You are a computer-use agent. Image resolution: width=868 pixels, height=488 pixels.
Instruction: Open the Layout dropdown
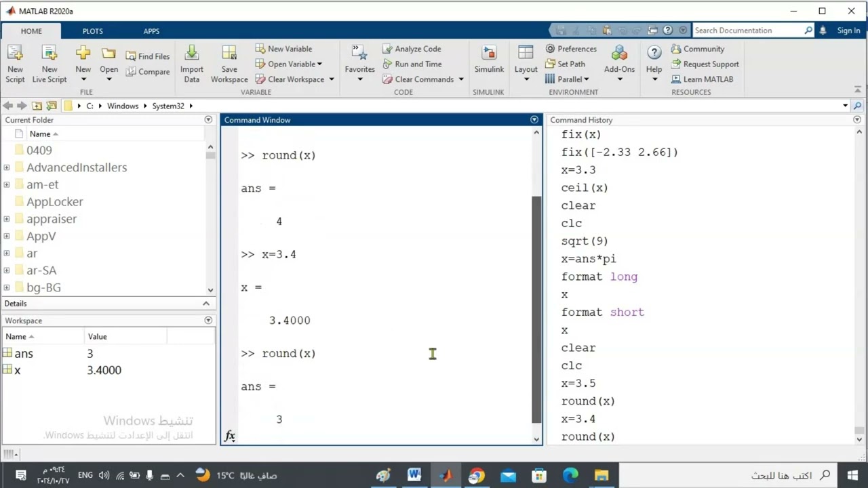526,64
